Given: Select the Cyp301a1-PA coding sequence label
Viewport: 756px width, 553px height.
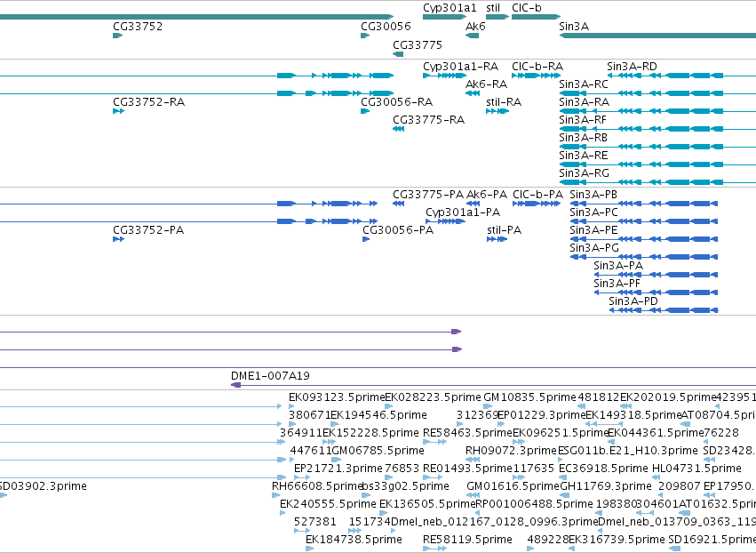Looking at the screenshot, I should [x=463, y=212].
